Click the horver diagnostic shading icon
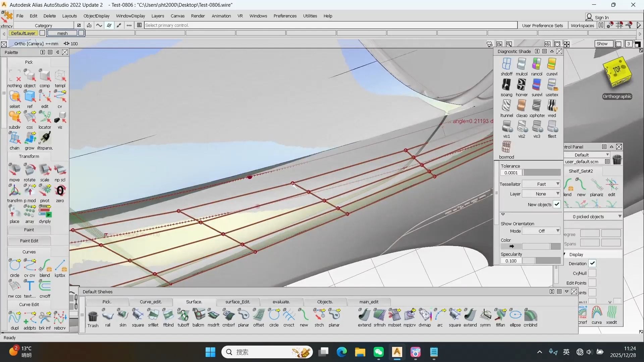This screenshot has height=362, width=644. coord(521,85)
